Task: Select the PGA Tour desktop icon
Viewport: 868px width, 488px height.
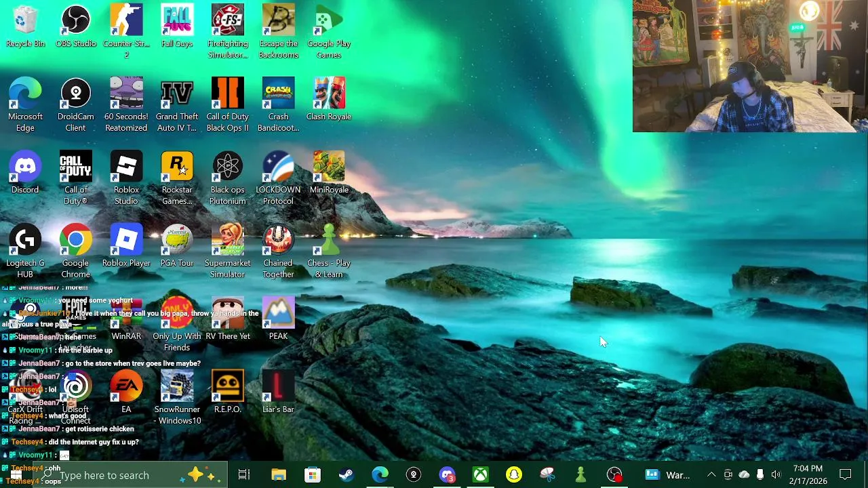Action: 177,247
